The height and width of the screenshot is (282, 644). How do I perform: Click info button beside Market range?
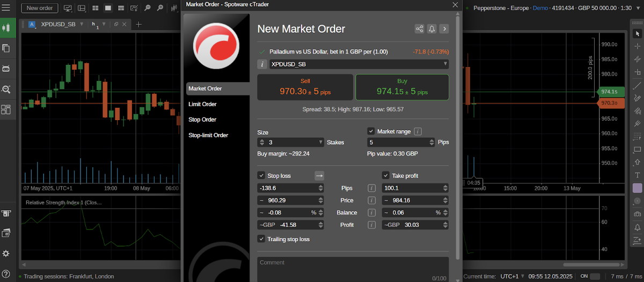[418, 131]
